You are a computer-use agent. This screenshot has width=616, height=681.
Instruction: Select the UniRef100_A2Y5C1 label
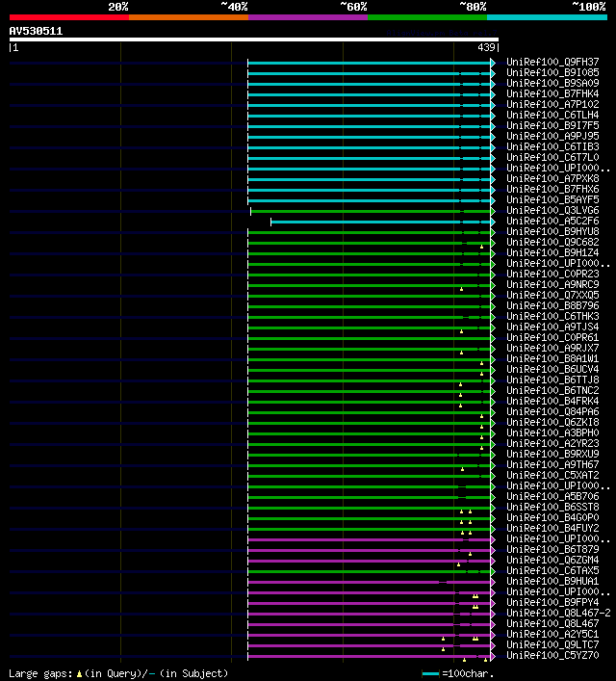[x=552, y=634]
